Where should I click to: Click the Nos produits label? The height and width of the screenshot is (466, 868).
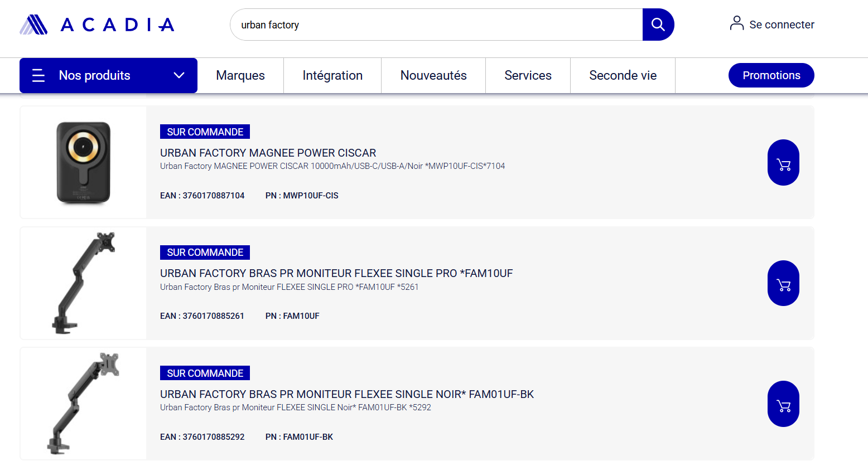point(95,75)
